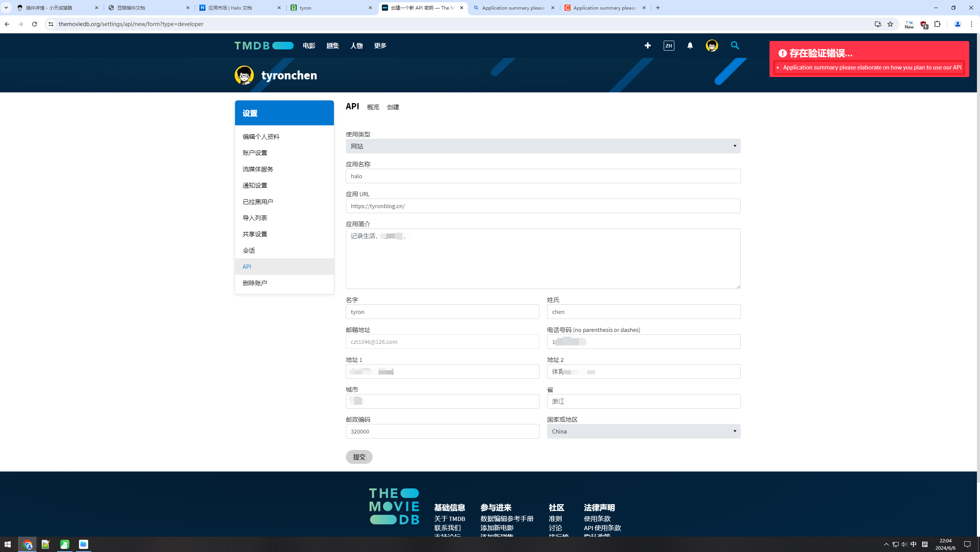Open the 国家或地区 dropdown showing China
The height and width of the screenshot is (552, 980).
tap(643, 431)
